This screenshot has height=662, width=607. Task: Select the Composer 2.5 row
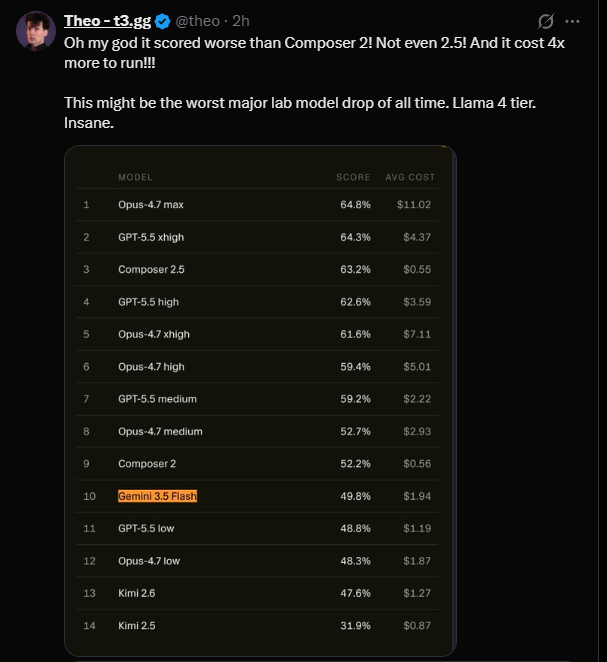pyautogui.click(x=257, y=269)
